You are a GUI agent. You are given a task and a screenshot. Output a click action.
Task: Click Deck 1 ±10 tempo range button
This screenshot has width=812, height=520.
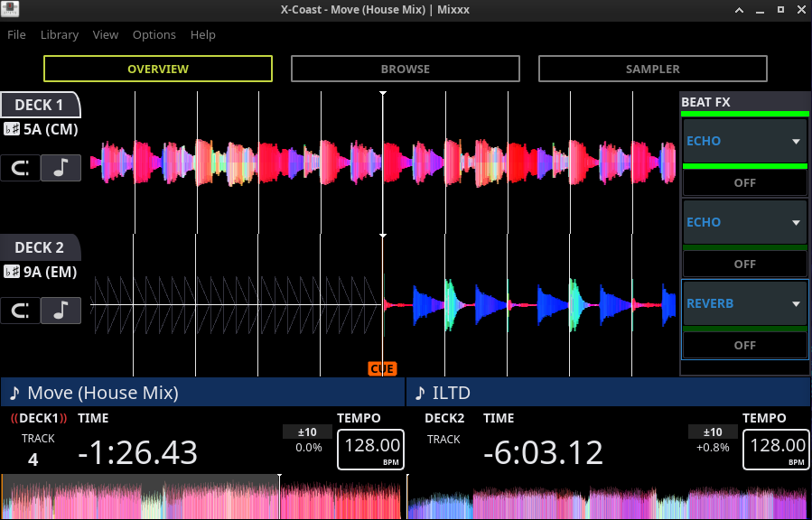point(308,432)
